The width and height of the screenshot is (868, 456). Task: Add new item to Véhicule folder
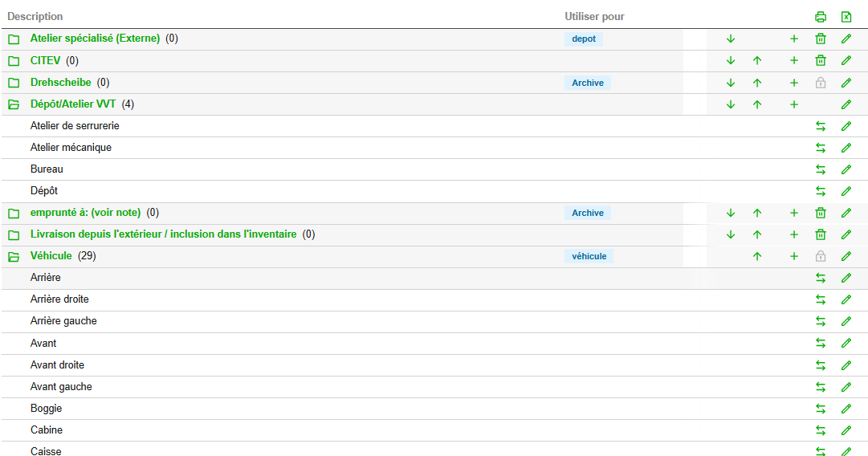click(x=794, y=256)
